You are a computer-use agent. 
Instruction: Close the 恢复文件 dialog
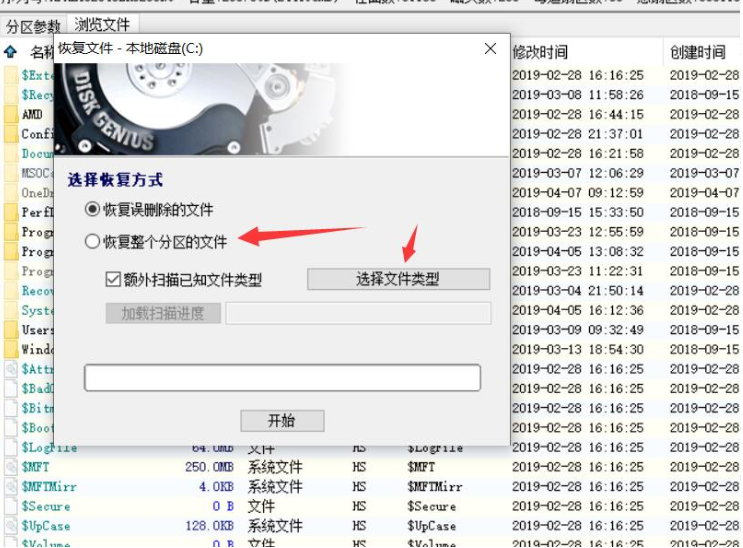point(490,48)
